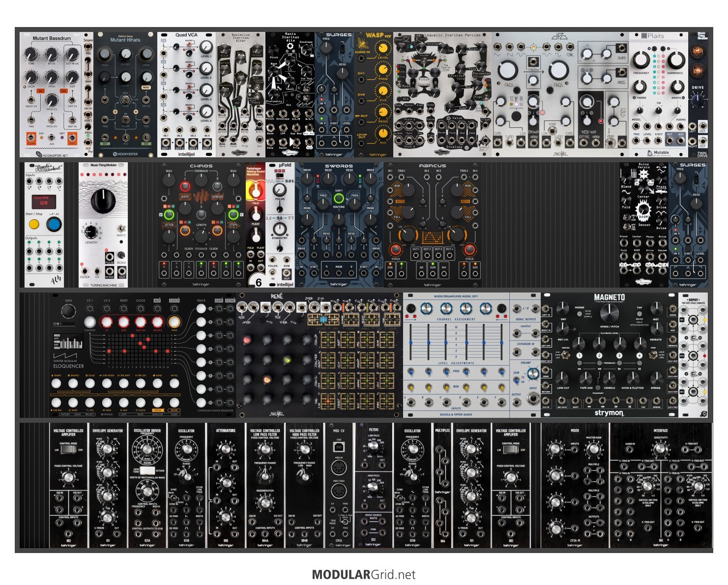This screenshot has width=728, height=585.
Task: Click the Magneto REC LVL knob
Action: 563,328
